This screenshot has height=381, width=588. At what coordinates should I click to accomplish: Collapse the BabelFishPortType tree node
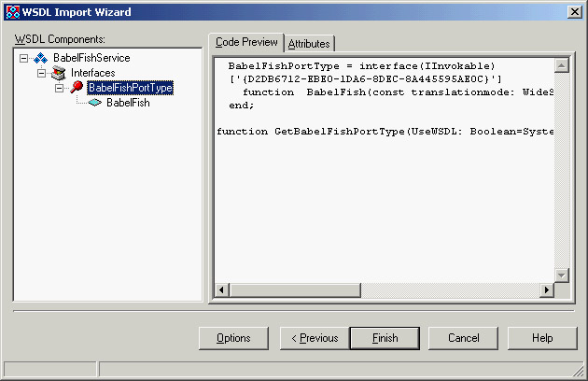[x=60, y=88]
